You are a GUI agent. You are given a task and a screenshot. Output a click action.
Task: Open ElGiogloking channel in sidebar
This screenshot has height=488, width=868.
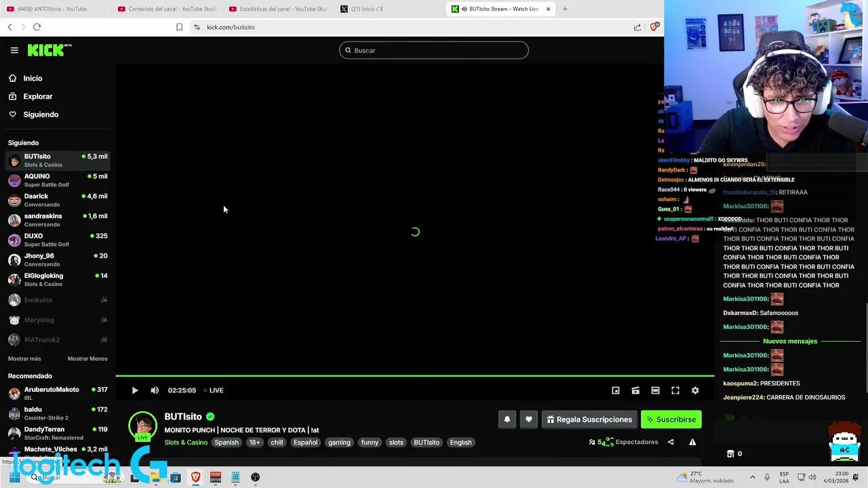coord(58,280)
